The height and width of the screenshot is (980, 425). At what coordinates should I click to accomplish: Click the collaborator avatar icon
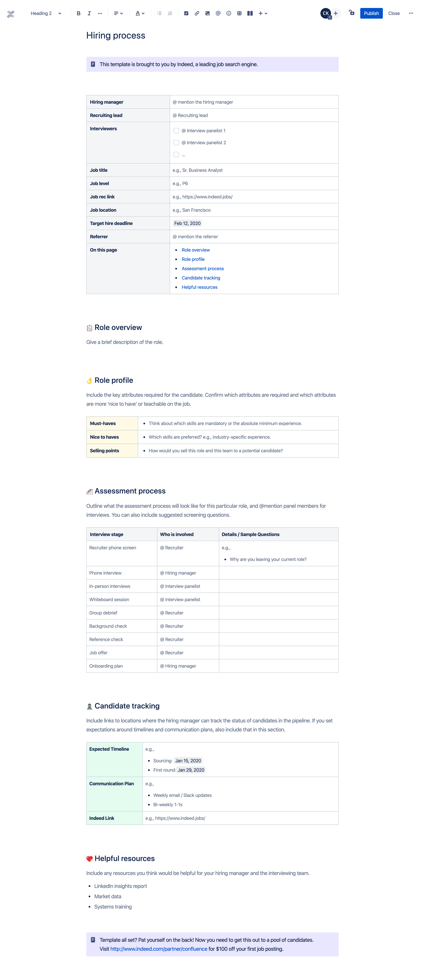pyautogui.click(x=326, y=12)
